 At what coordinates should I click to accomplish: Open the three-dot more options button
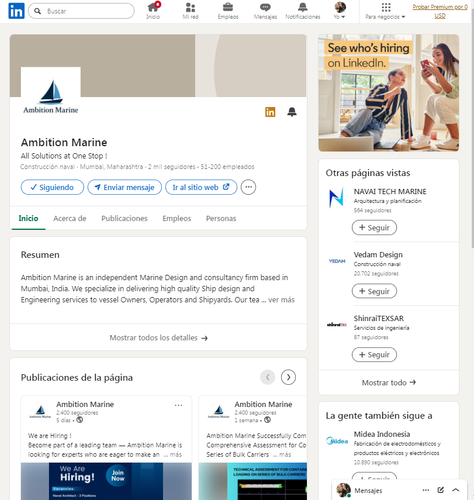[x=248, y=187]
